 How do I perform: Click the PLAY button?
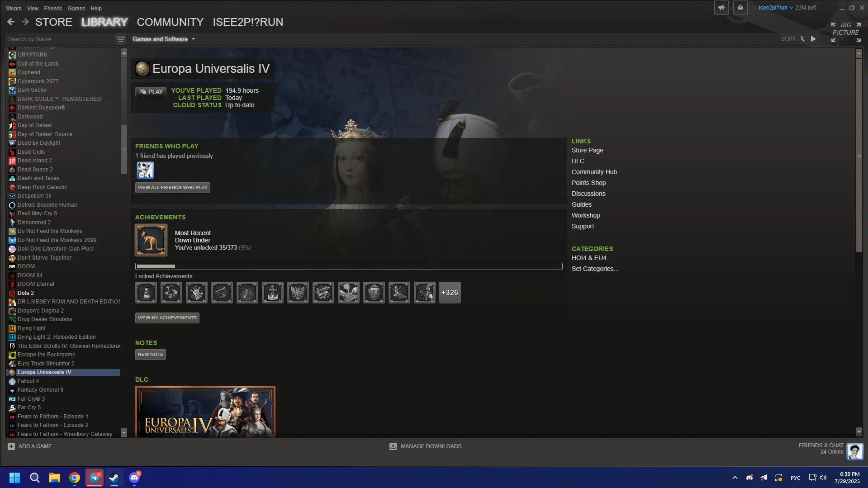151,92
